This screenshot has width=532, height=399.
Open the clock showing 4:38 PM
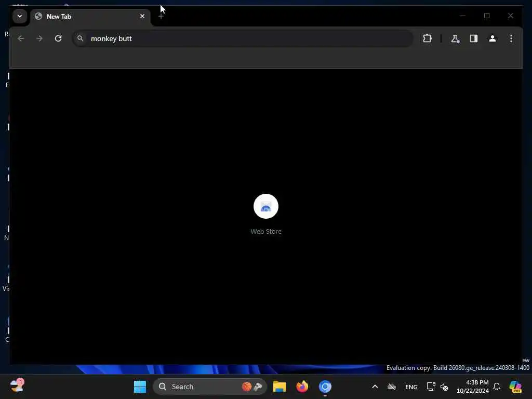pos(473,387)
